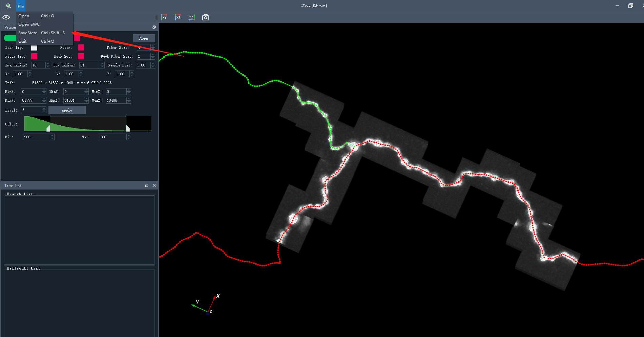Screen dimensions: 644x337
Task: Click the GTree app logo icon
Action: tap(8, 6)
